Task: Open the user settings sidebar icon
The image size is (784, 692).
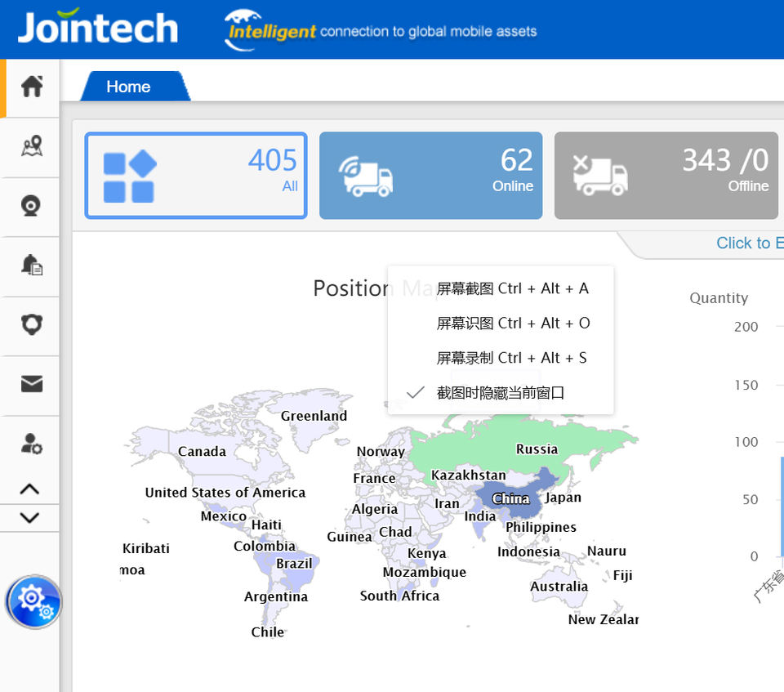Action: pos(32,444)
